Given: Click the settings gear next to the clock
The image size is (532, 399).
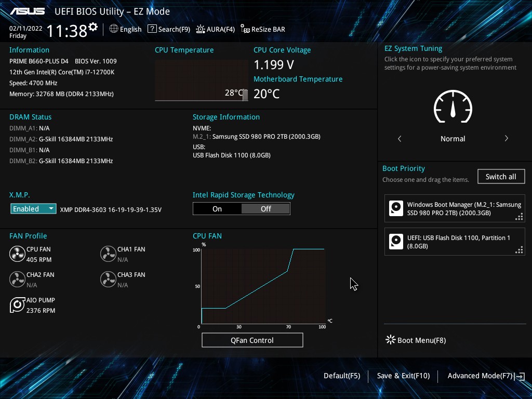Looking at the screenshot, I should 93,26.
